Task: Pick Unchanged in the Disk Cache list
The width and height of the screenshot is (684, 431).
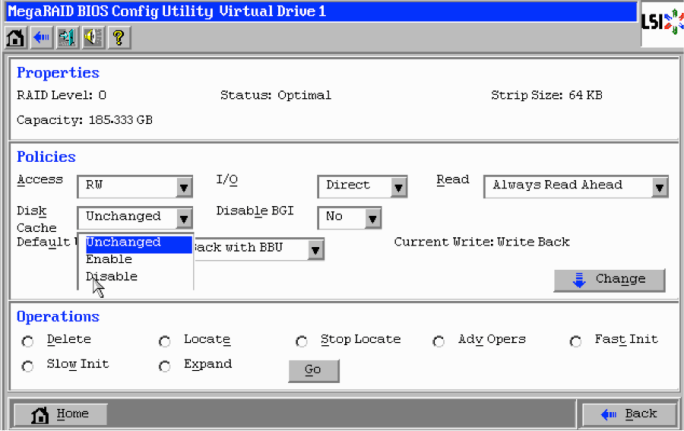Action: 123,243
